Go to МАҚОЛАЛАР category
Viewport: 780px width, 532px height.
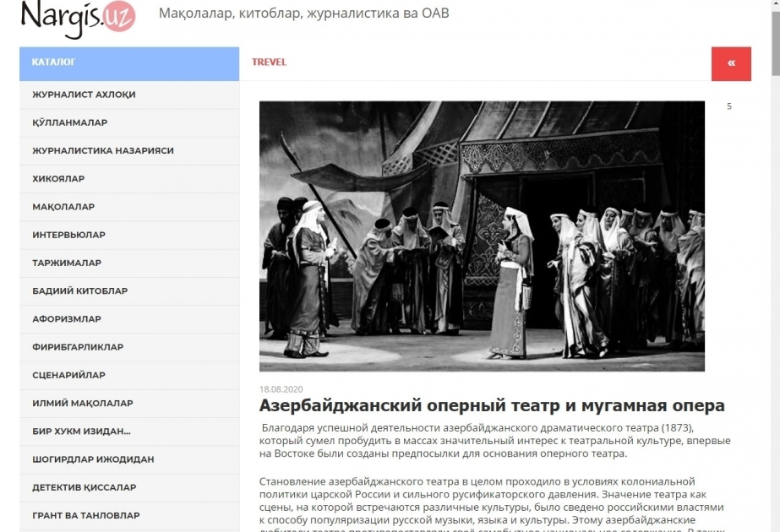click(129, 207)
